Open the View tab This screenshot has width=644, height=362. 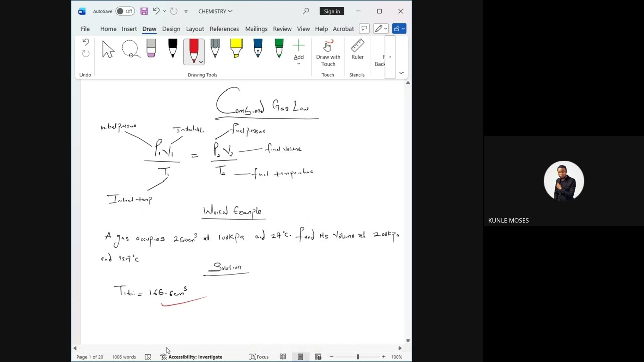(x=303, y=29)
